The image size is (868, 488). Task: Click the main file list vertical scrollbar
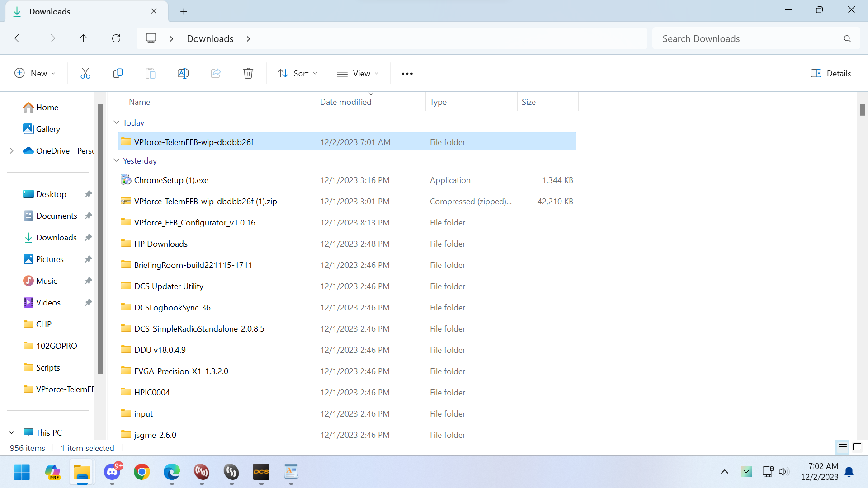tap(862, 110)
